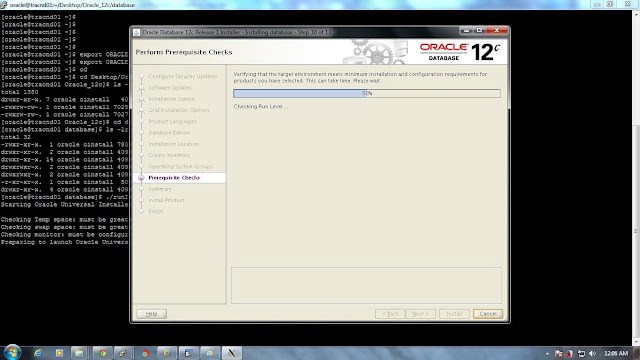This screenshot has height=360, width=640.
Task: Close the Oracle installer window
Action: click(x=497, y=31)
